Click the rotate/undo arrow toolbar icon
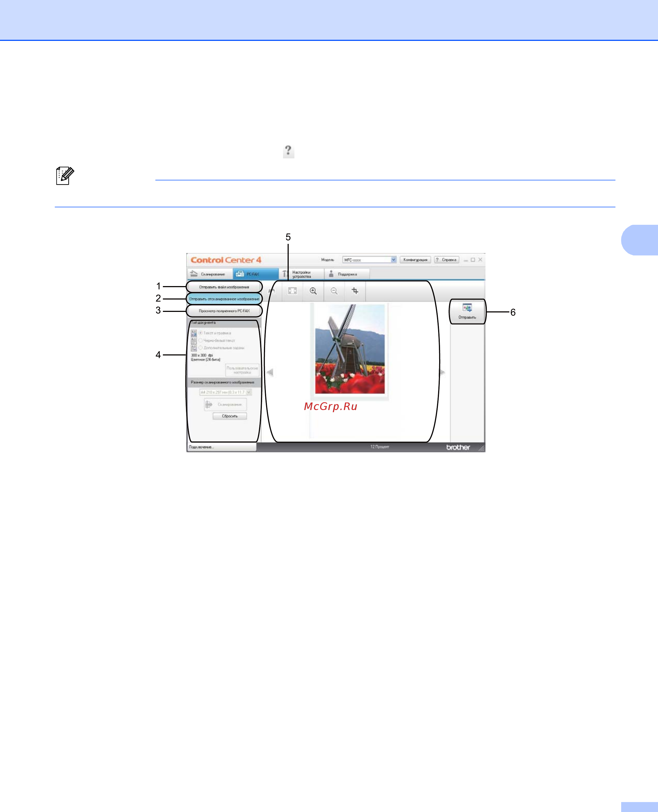Screen dimensions: 658x812 tap(271, 291)
